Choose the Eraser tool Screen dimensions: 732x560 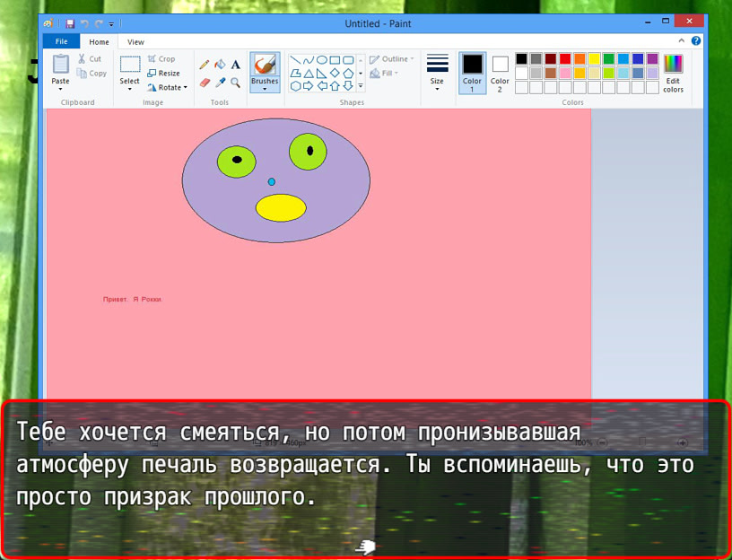click(x=205, y=83)
